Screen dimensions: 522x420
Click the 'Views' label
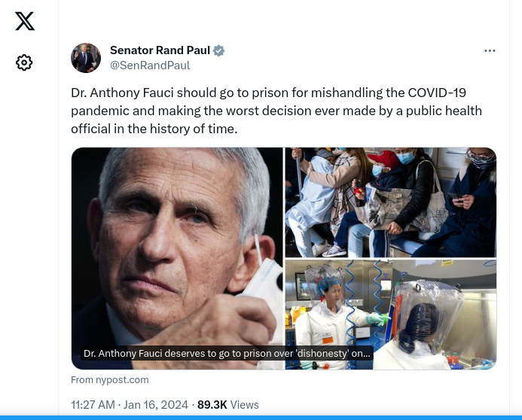coord(244,405)
